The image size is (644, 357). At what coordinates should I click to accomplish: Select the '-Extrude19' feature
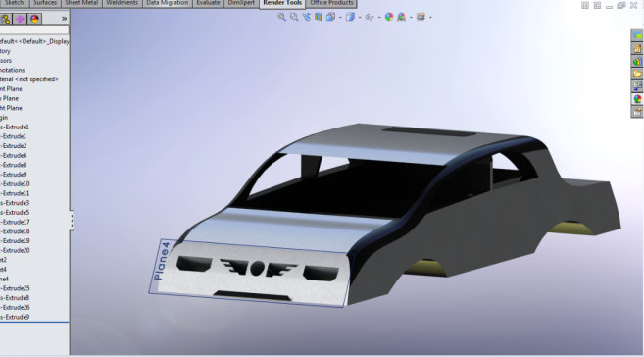(16, 240)
